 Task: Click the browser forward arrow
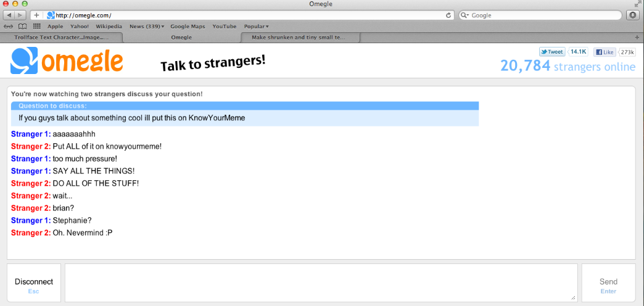pyautogui.click(x=20, y=15)
